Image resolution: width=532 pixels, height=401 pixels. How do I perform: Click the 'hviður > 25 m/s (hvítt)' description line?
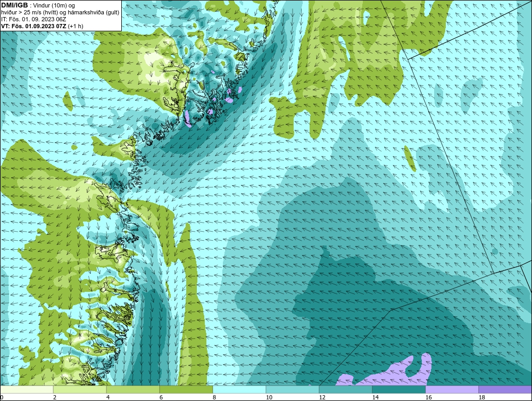point(60,12)
